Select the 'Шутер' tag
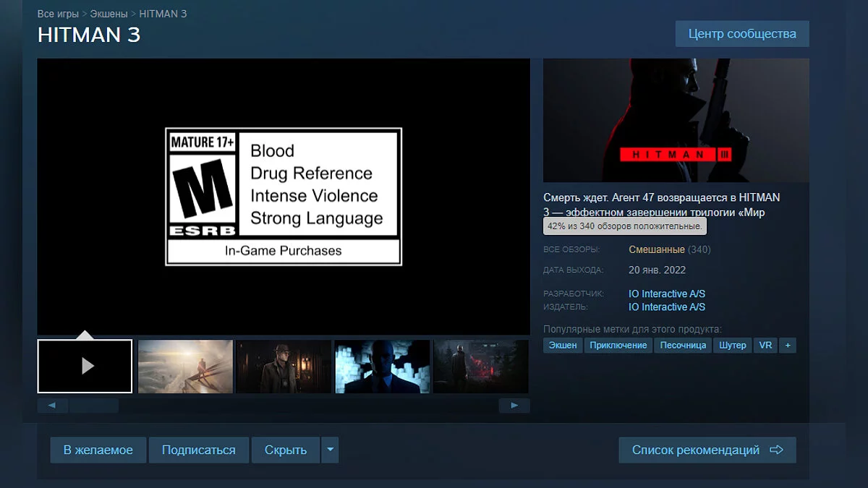The width and height of the screenshot is (868, 488). (733, 346)
